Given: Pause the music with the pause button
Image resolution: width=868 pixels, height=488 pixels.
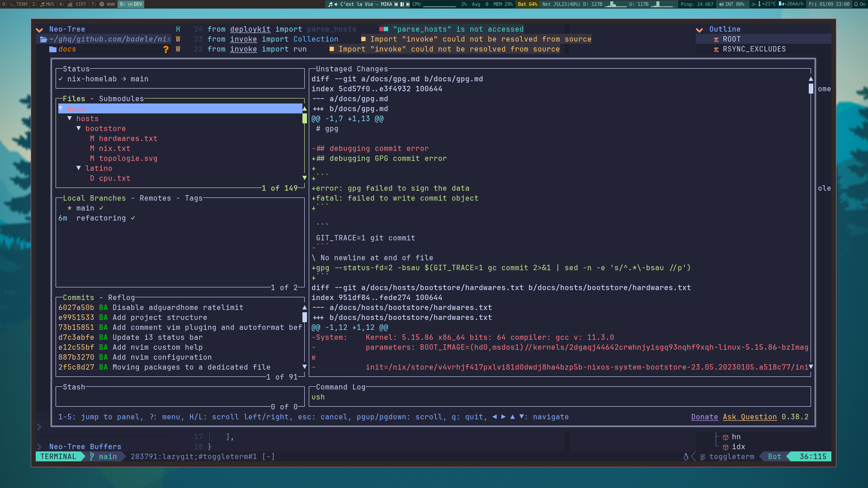Looking at the screenshot, I should click(402, 4).
